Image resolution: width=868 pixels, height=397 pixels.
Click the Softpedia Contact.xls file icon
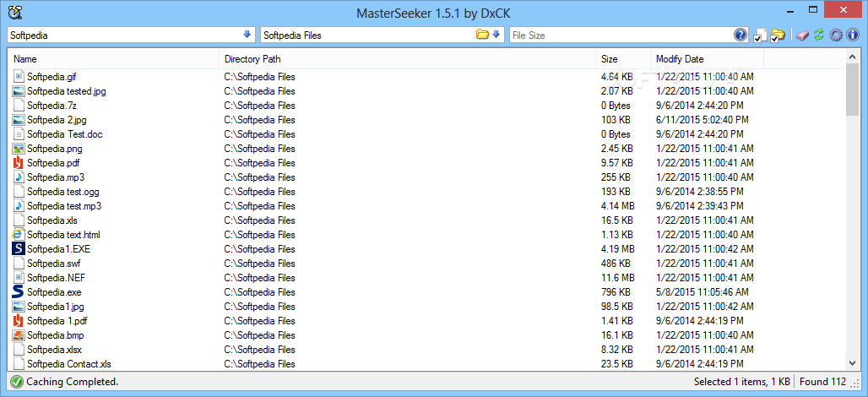click(19, 364)
